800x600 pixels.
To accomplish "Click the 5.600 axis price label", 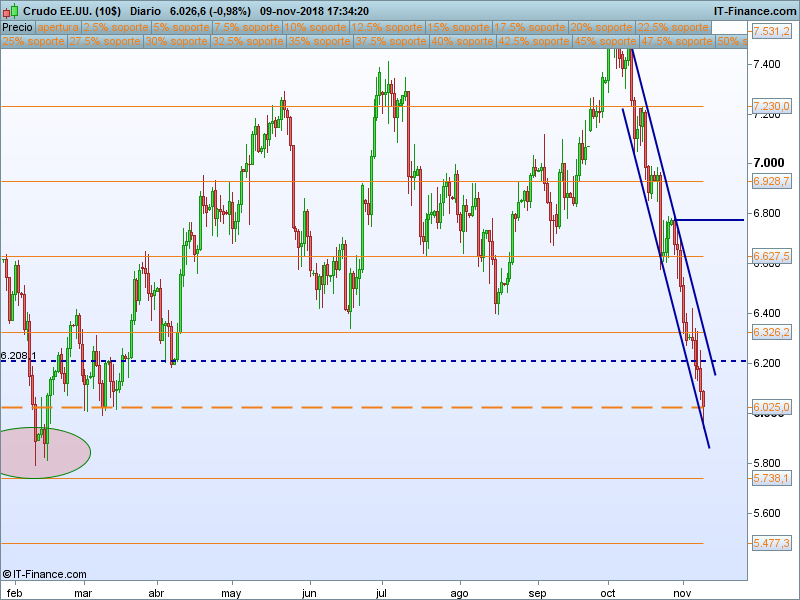I will (767, 513).
